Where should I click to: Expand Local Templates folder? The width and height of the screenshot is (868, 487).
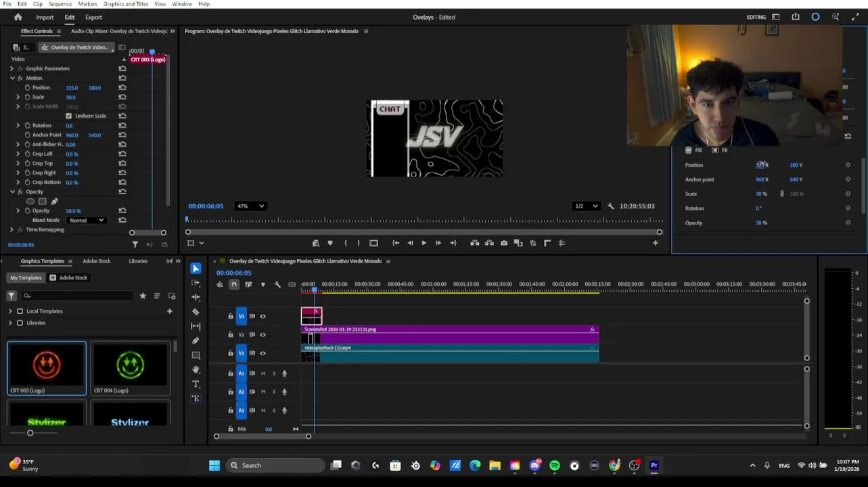(x=10, y=311)
